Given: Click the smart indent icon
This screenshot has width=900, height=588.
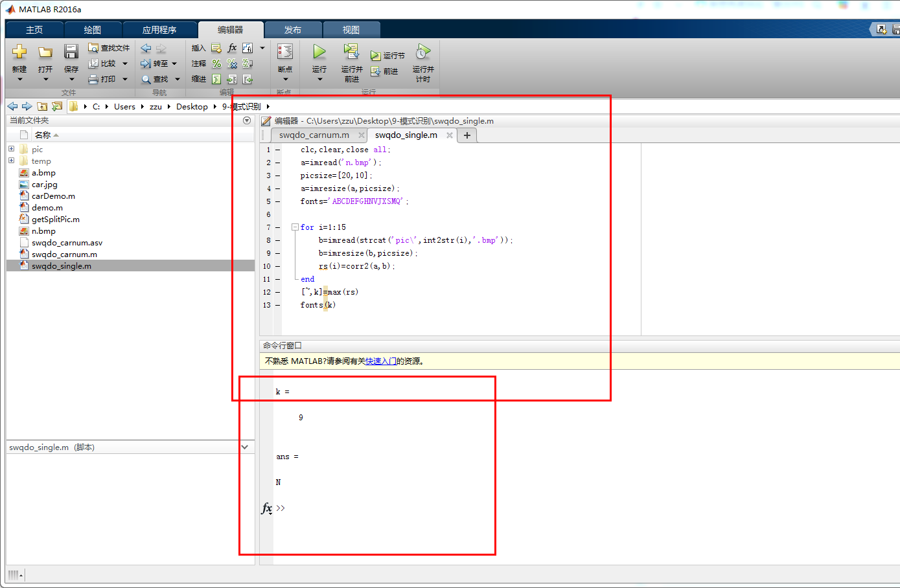Looking at the screenshot, I should click(216, 79).
